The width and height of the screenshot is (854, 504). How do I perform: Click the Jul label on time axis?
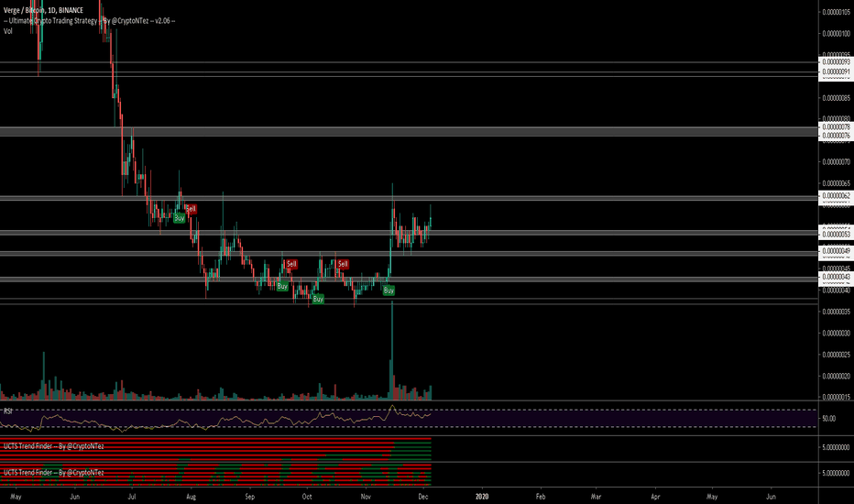tap(132, 497)
